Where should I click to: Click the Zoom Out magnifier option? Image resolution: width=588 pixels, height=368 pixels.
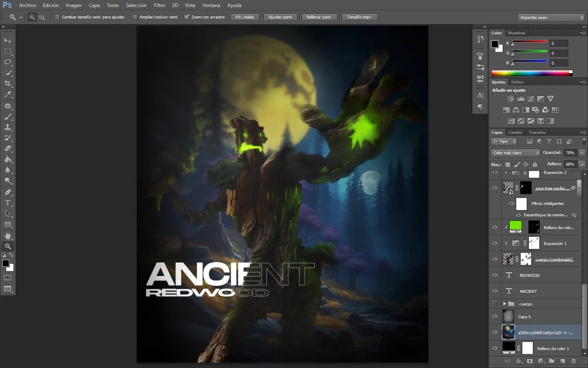(x=42, y=17)
